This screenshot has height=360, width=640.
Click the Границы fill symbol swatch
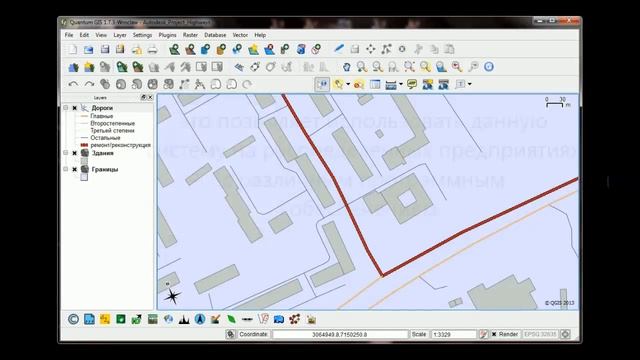(x=84, y=177)
